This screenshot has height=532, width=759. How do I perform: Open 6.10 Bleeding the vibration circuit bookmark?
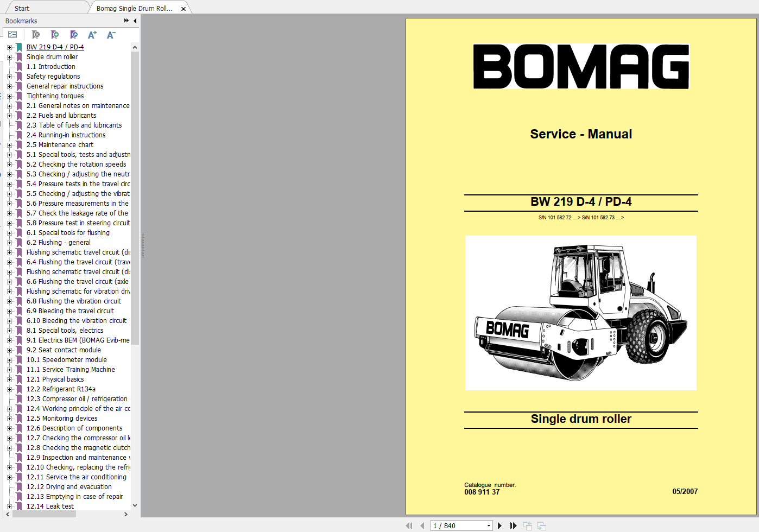(x=77, y=321)
